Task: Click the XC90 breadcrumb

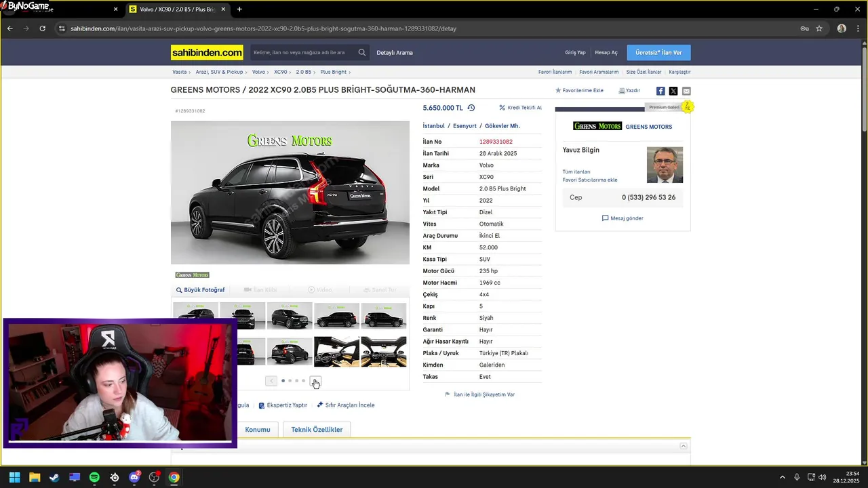Action: (280, 72)
